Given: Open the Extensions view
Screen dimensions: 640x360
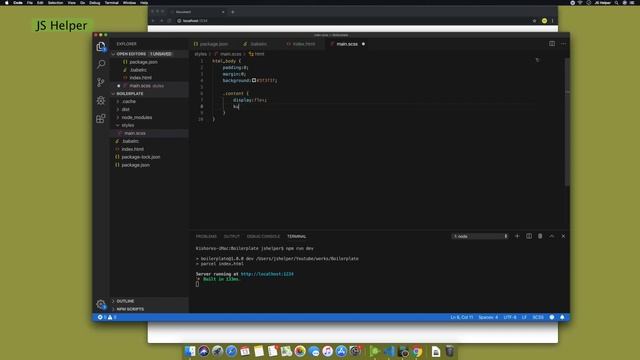Looking at the screenshot, I should click(x=101, y=118).
